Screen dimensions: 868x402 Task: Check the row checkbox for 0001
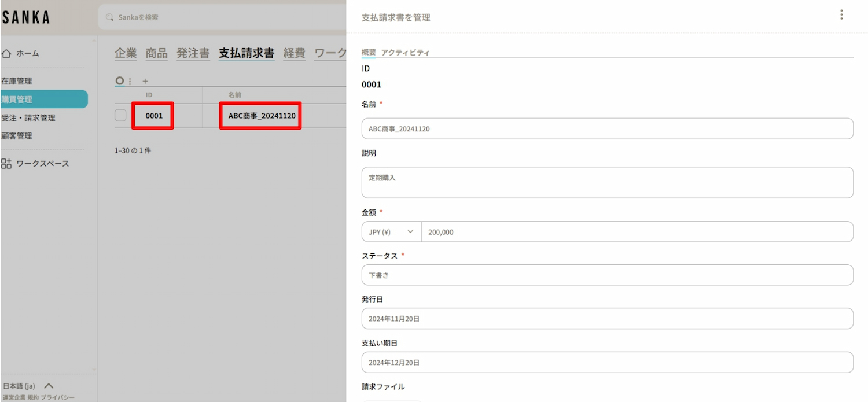pyautogui.click(x=120, y=115)
